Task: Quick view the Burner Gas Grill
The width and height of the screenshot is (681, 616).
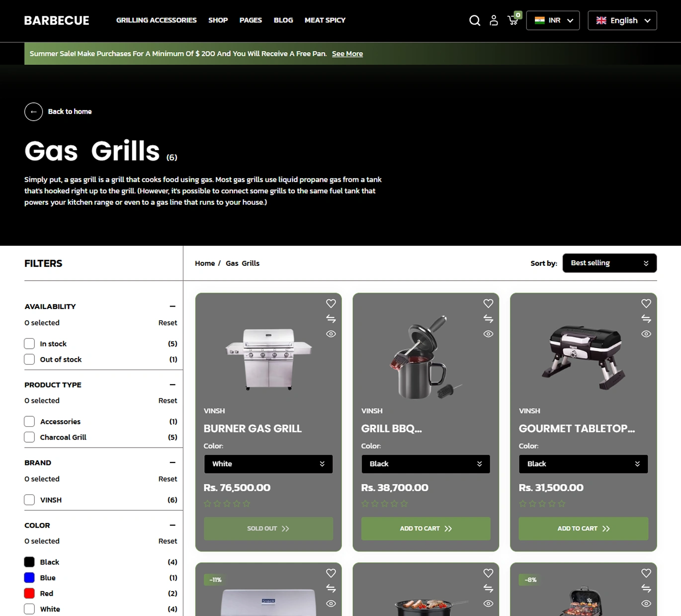Action: (331, 334)
